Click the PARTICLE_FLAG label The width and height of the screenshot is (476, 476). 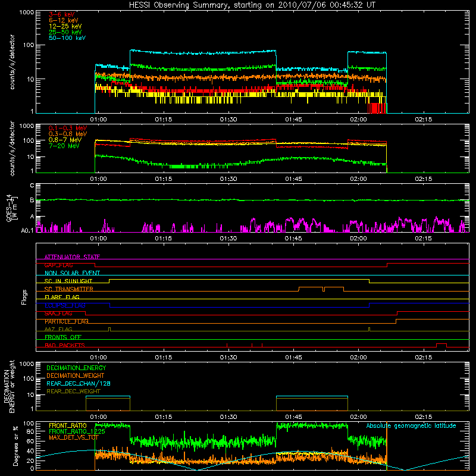tap(67, 321)
